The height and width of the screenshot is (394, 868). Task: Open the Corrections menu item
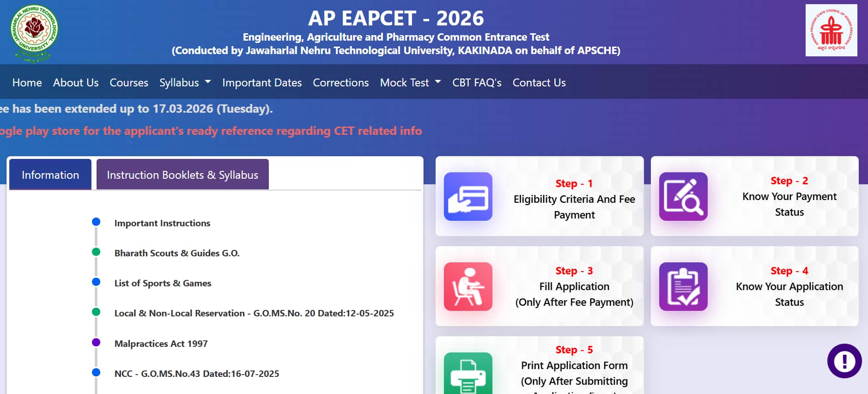point(341,82)
